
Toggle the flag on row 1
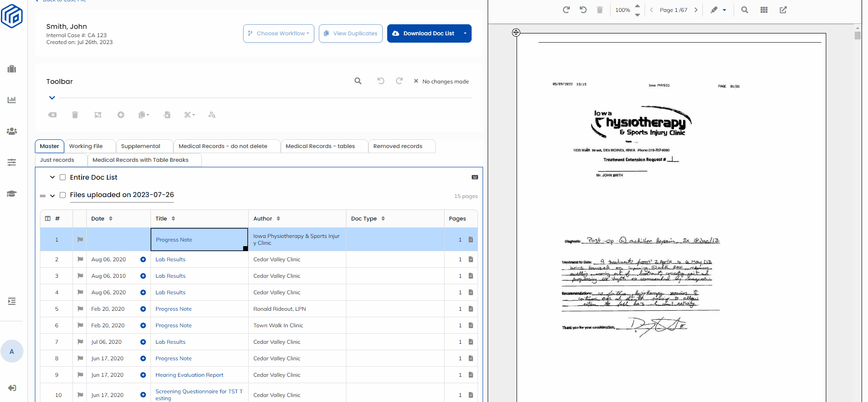[80, 240]
